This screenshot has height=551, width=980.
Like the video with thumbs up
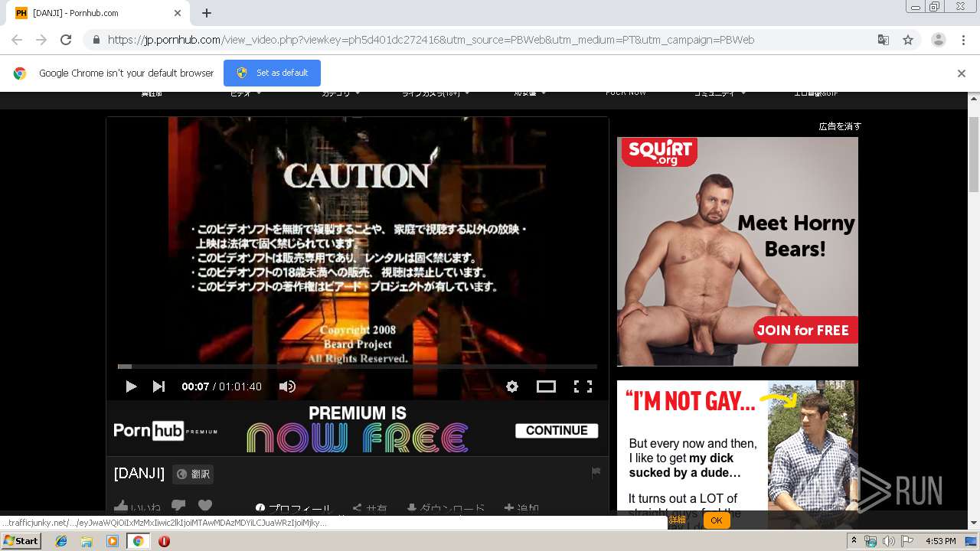click(121, 506)
